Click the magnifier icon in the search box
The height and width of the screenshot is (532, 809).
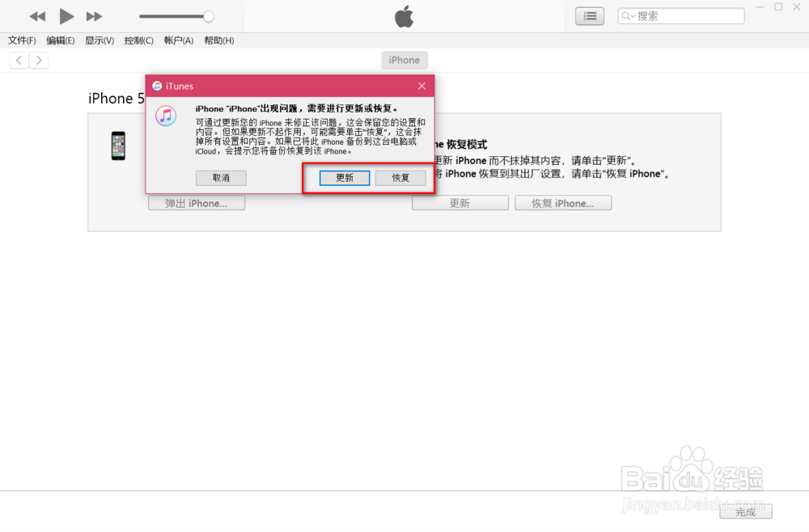625,15
